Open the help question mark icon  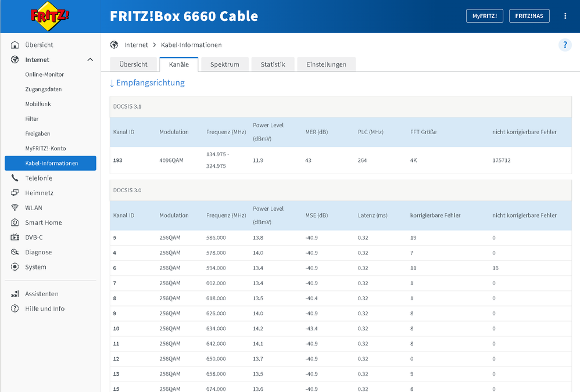point(564,45)
